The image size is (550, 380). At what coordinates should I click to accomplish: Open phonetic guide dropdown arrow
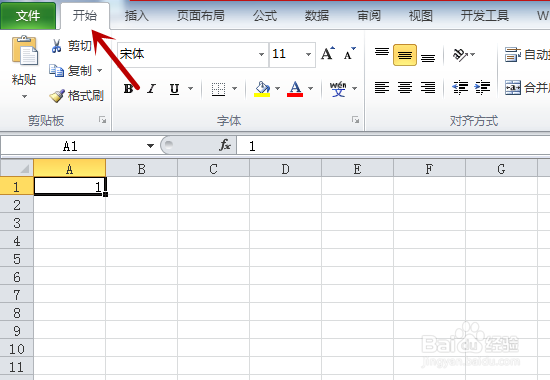click(355, 88)
